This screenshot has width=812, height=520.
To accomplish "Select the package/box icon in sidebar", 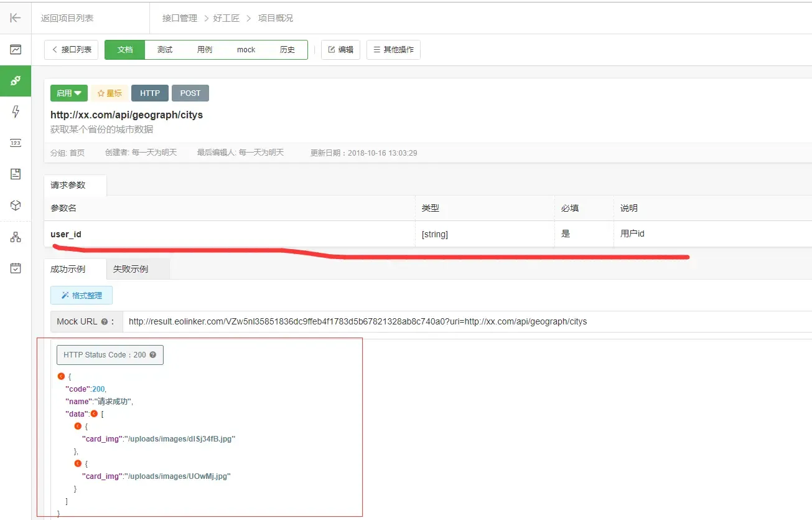I will pos(15,206).
